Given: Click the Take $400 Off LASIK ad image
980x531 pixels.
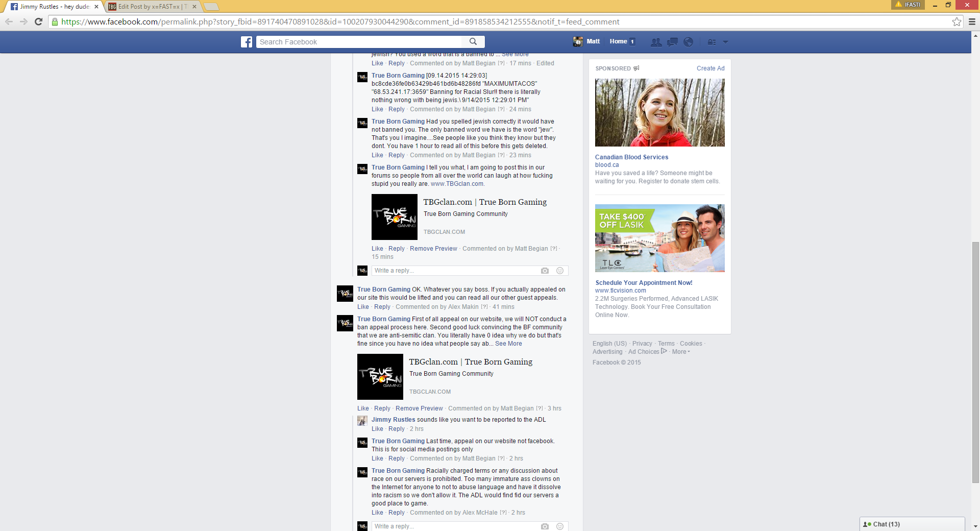Looking at the screenshot, I should (x=660, y=238).
